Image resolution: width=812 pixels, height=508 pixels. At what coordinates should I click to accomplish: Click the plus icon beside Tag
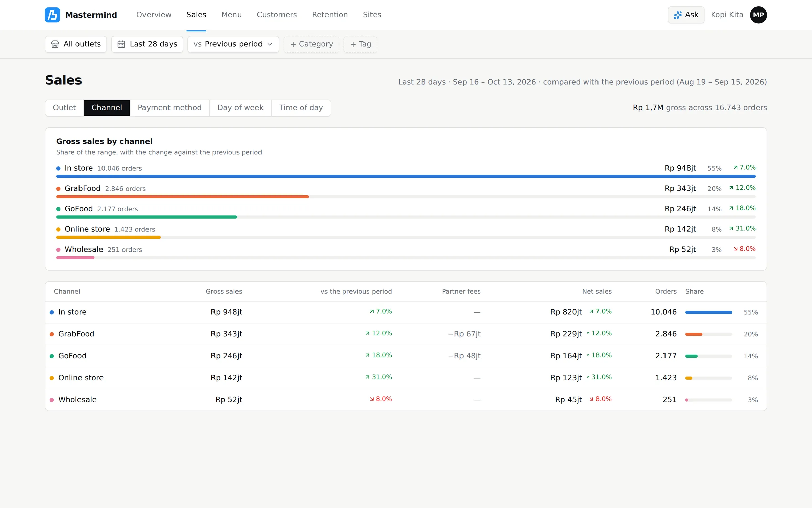point(353,44)
